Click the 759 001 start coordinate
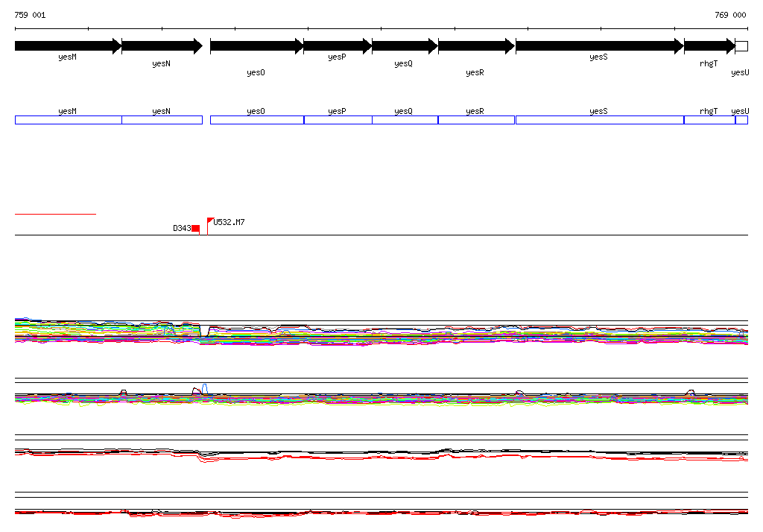This screenshot has width=763, height=532. pyautogui.click(x=30, y=15)
